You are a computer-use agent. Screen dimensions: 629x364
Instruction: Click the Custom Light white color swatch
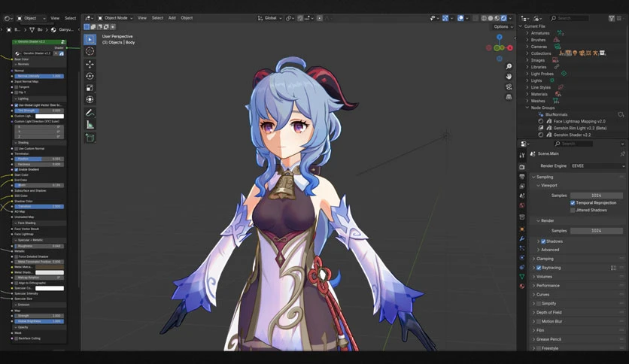click(x=50, y=117)
